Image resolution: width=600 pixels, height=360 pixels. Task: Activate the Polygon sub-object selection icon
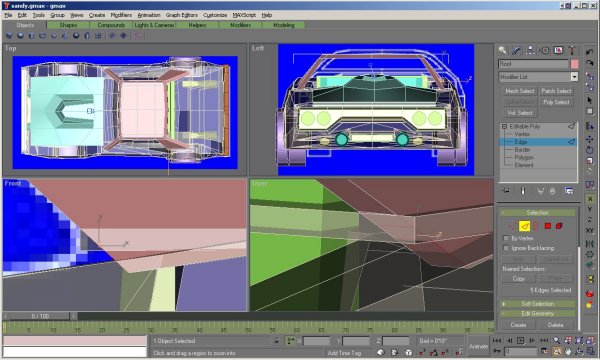[x=548, y=226]
